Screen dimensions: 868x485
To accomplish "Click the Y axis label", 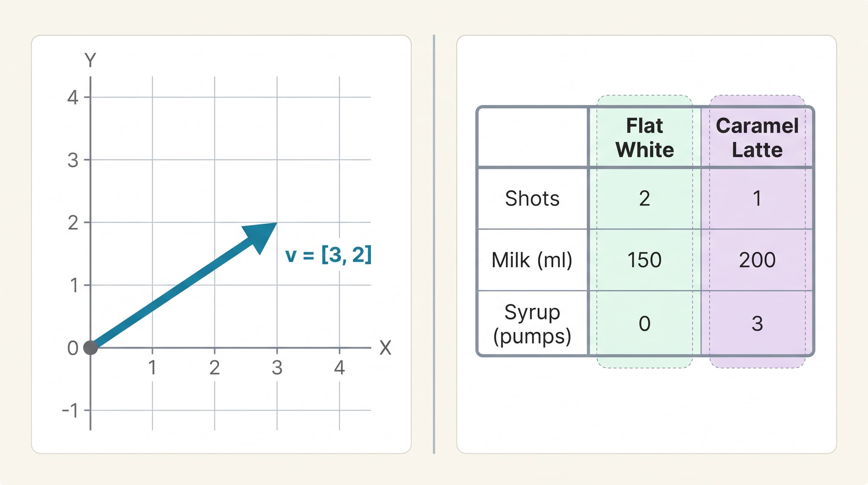I will click(90, 60).
